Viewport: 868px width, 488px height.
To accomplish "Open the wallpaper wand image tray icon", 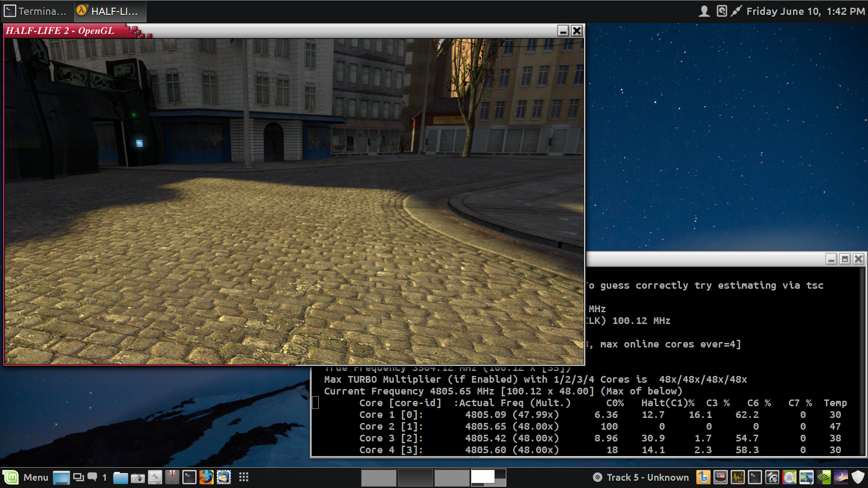I will pyautogui.click(x=806, y=477).
